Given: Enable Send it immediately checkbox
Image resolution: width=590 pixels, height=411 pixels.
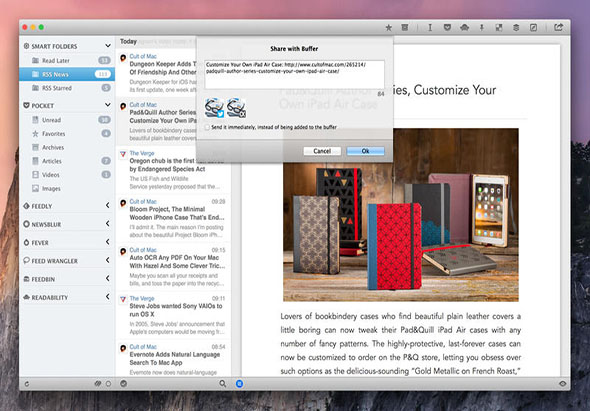Looking at the screenshot, I should pos(207,128).
